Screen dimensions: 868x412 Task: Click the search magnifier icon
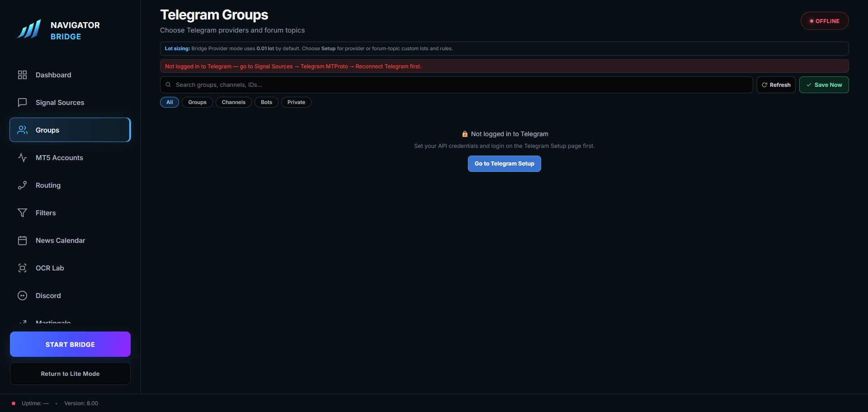click(x=168, y=85)
